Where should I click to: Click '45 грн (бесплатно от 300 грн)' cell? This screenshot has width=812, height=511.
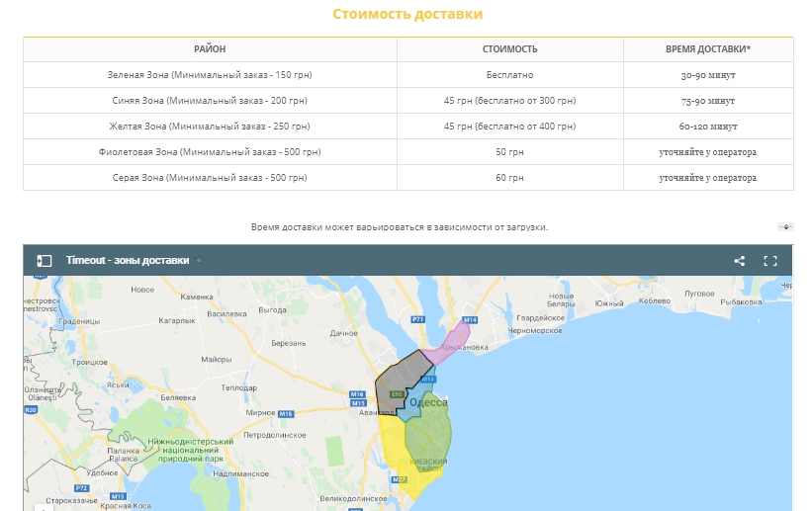pos(510,101)
